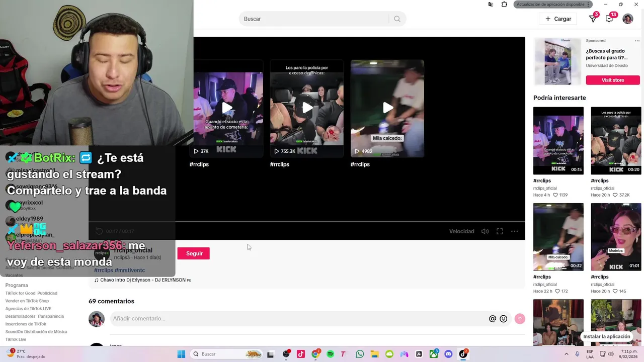This screenshot has width=644, height=362.
Task: Open the Vender en TikTok Shop link
Action: [27, 301]
